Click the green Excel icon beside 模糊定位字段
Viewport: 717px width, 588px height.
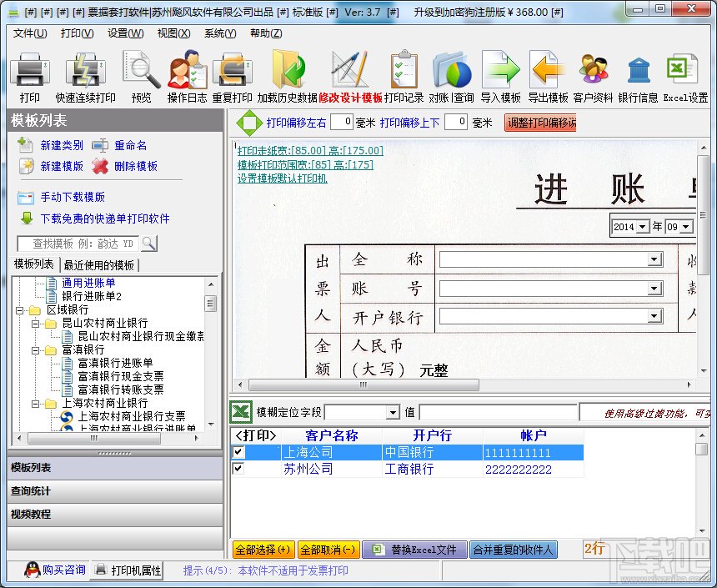(240, 412)
